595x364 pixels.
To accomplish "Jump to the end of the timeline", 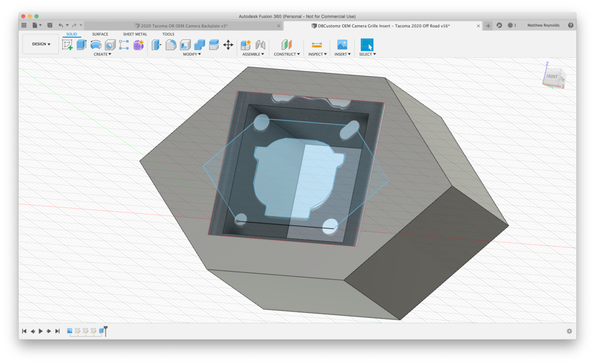I will [58, 331].
